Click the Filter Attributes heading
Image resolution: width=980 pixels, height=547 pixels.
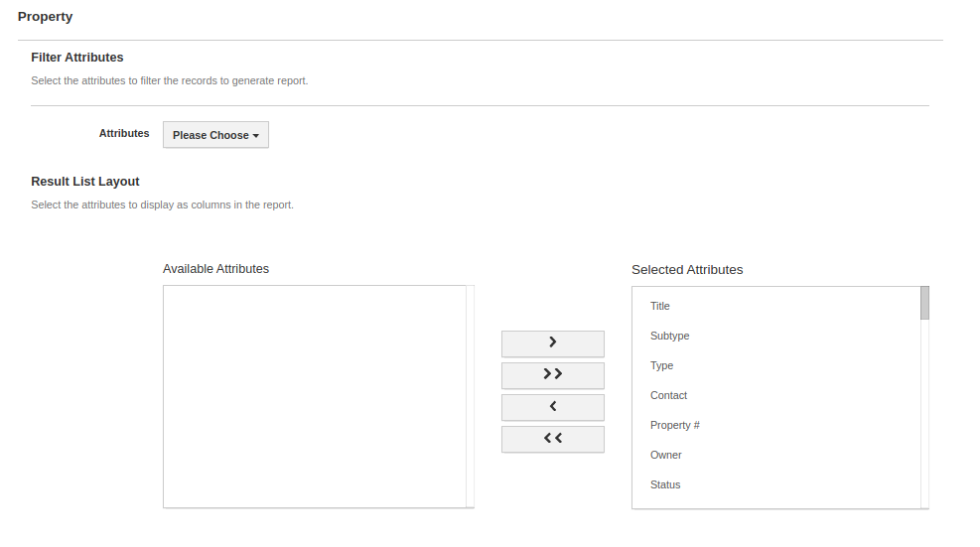pyautogui.click(x=77, y=58)
